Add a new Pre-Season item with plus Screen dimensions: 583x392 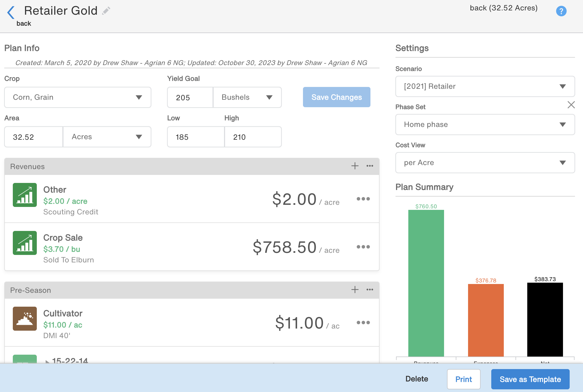355,290
